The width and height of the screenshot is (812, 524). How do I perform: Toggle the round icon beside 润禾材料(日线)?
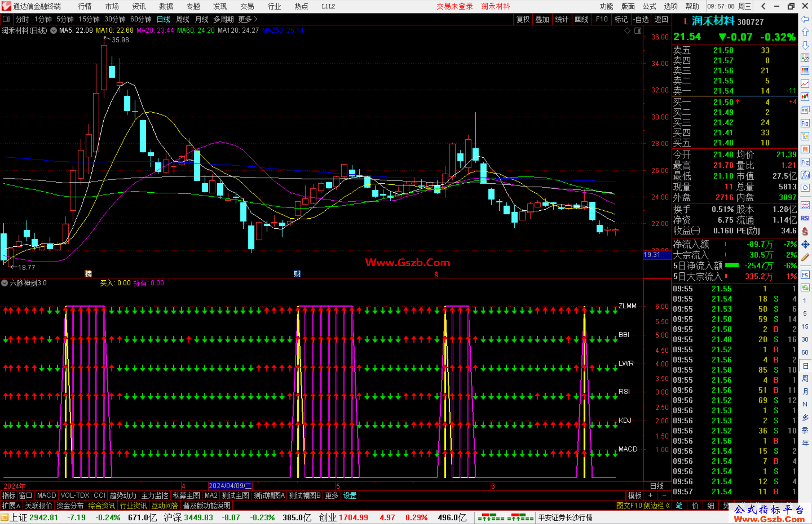(x=54, y=30)
